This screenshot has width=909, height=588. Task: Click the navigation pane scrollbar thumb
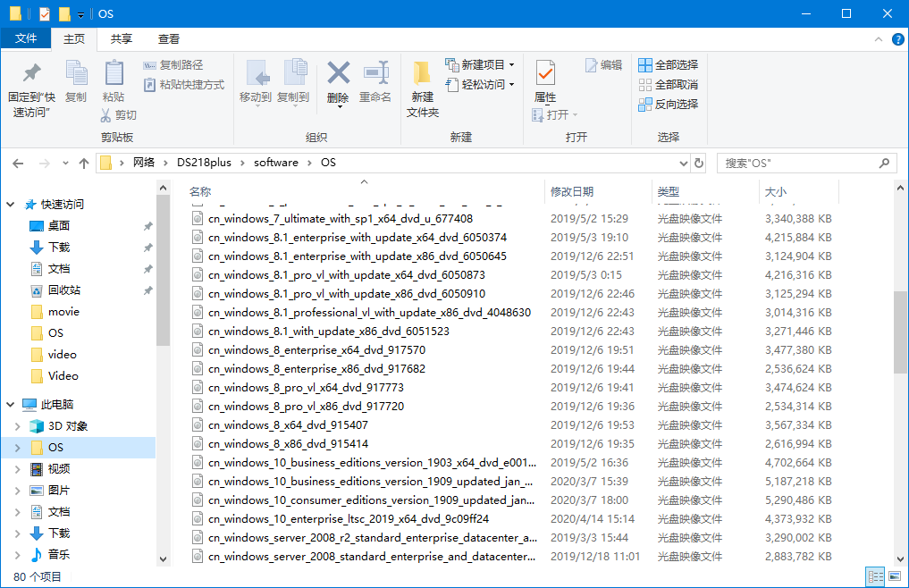tap(163, 270)
